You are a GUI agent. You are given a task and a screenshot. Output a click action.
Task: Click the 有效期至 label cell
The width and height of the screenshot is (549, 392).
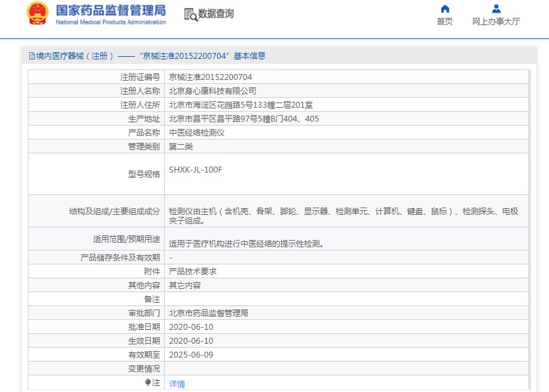pos(97,355)
